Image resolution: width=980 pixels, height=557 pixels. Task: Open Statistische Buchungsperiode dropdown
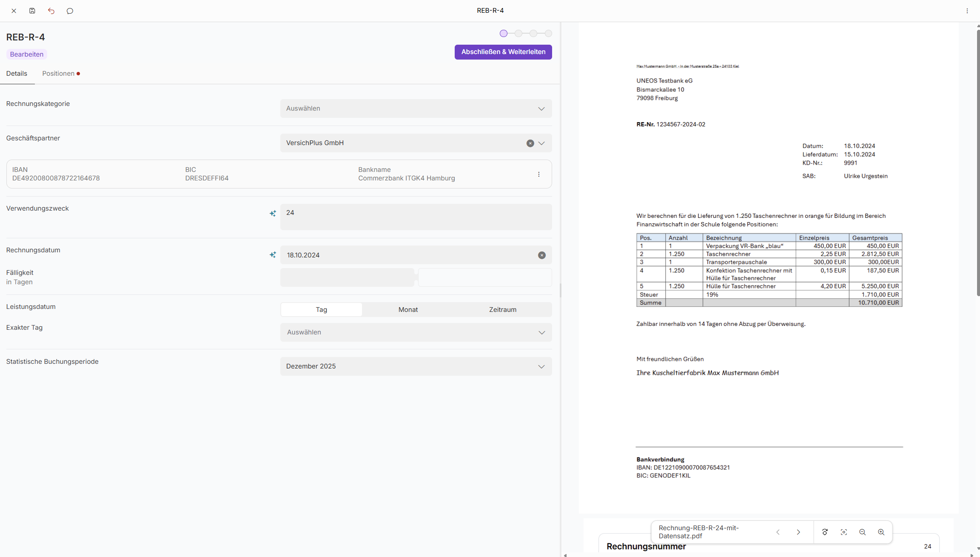pos(416,366)
